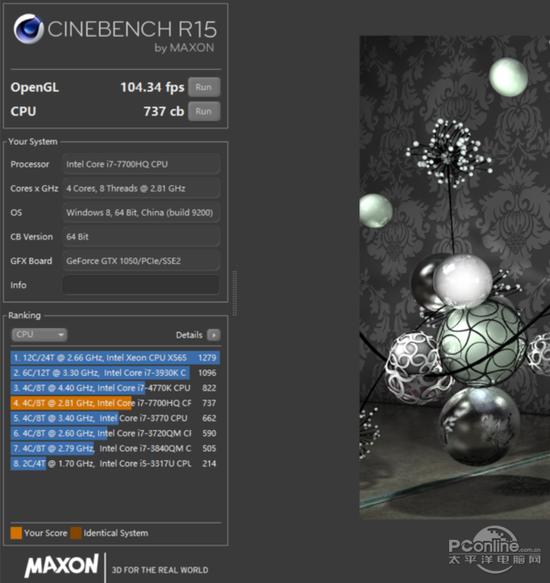
Task: Run the CPU benchmark
Action: point(204,111)
